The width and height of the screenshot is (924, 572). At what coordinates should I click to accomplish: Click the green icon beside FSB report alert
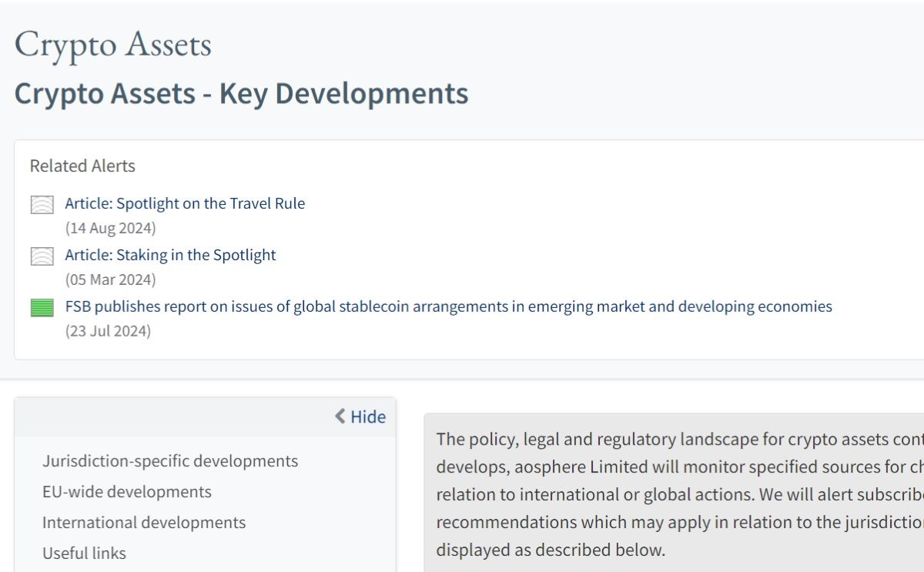(42, 308)
